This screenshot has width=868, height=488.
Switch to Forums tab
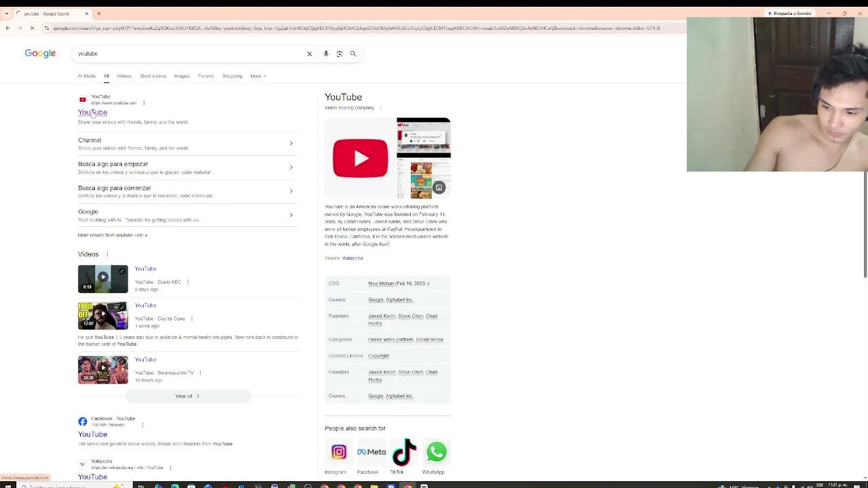(x=206, y=76)
